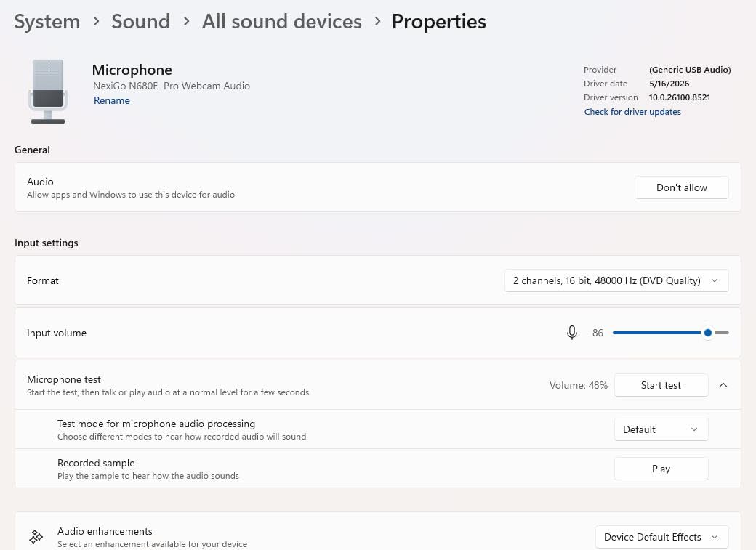Open the Test mode Default dropdown
The image size is (756, 550).
click(661, 429)
